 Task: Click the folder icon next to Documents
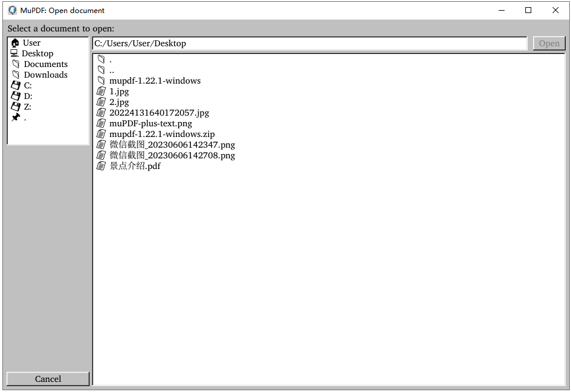pyautogui.click(x=16, y=64)
